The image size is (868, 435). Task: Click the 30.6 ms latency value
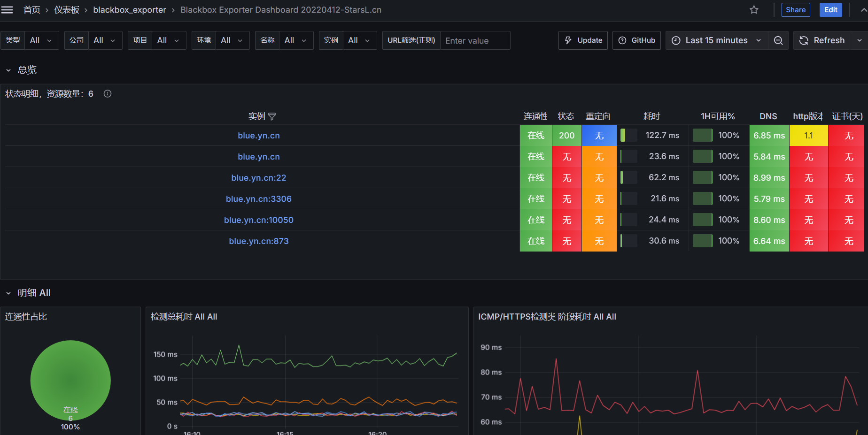pos(664,241)
